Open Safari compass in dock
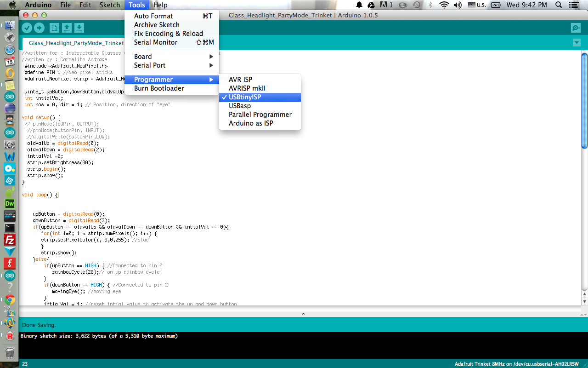This screenshot has width=588, height=368. pos(10,50)
